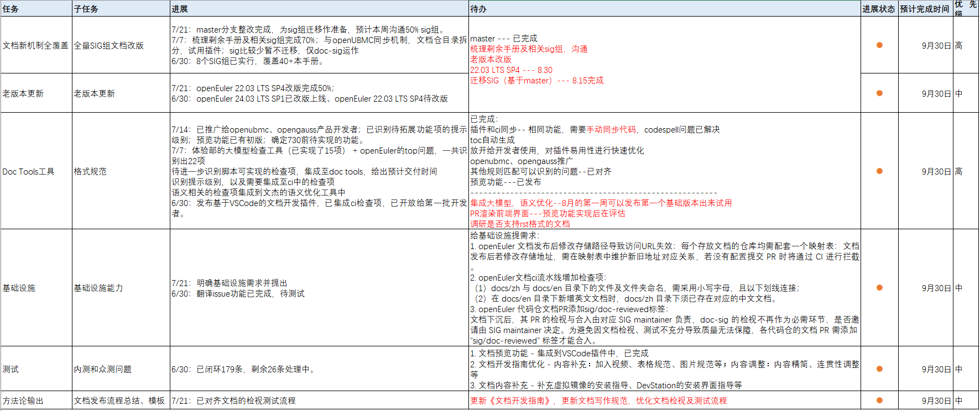980x411 pixels.
Task: Select the 预计完成时间 header cell
Action: 925,9
